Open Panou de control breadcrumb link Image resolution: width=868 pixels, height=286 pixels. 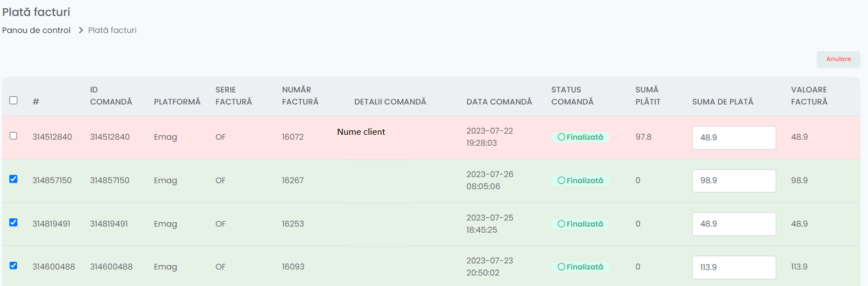coord(36,30)
